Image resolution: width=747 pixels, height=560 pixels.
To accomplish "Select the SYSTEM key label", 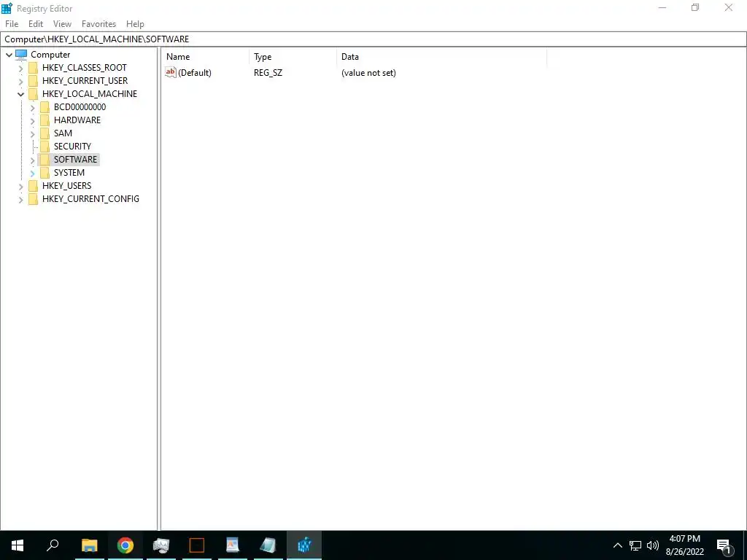I will [69, 172].
